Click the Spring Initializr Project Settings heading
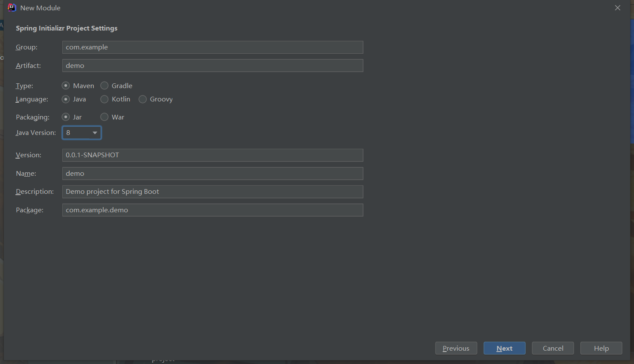Screen dimensions: 634x364 [x=67, y=28]
